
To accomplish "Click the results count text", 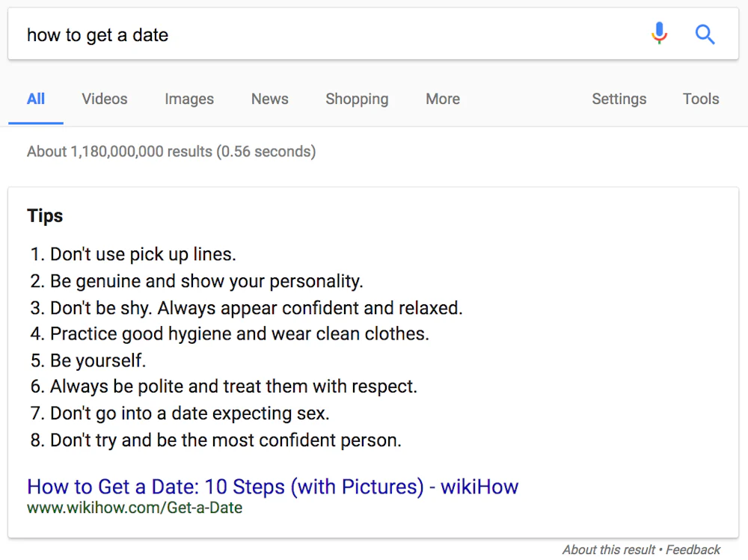I will 171,152.
